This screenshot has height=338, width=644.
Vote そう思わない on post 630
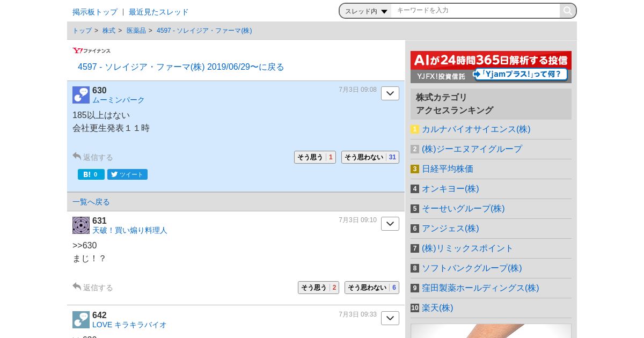coord(370,157)
